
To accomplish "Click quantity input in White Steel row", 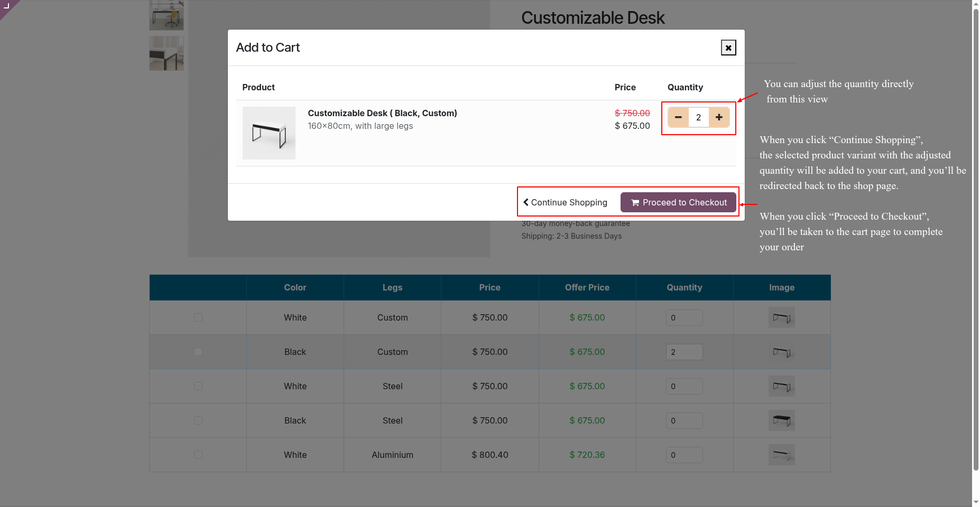I will point(685,386).
